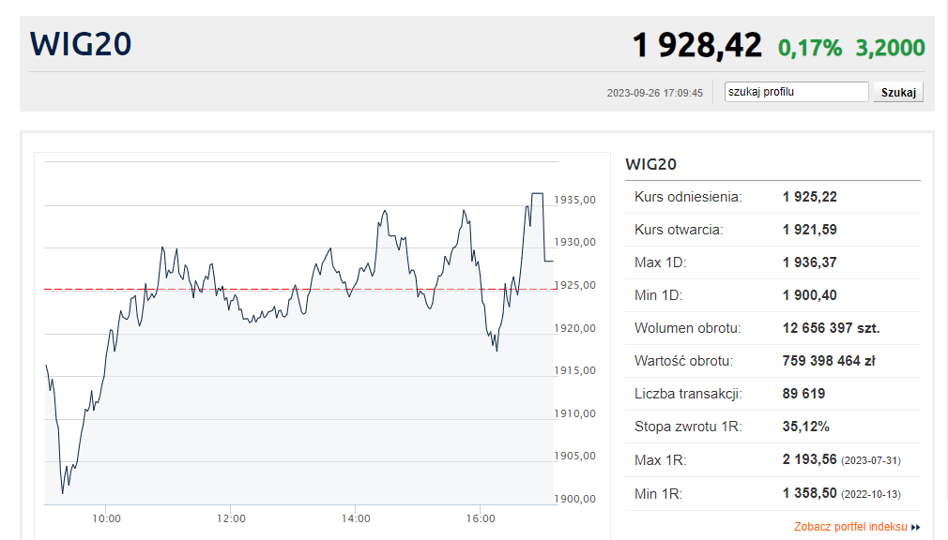
Task: Select the value 1 936,37
Action: [x=810, y=262]
